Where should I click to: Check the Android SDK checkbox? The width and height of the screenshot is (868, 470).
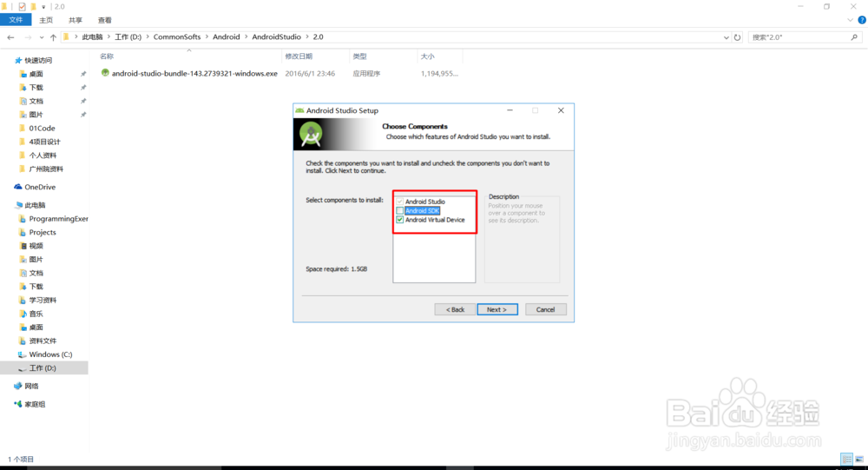(399, 210)
